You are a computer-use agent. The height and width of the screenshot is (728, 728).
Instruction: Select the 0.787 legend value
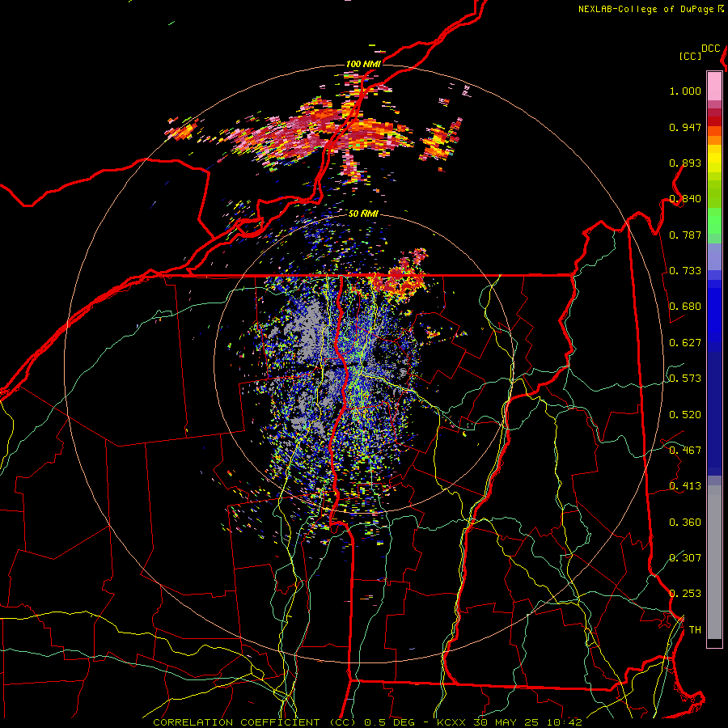click(x=685, y=235)
